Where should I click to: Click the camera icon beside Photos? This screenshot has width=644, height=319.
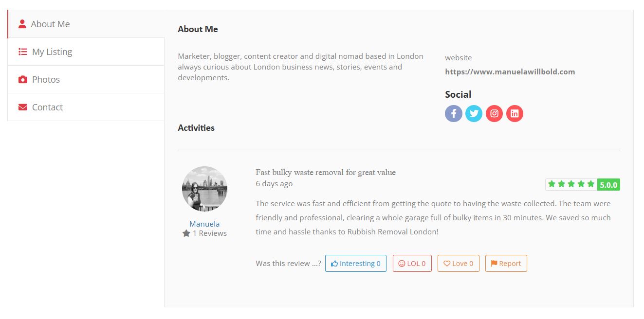(22, 79)
